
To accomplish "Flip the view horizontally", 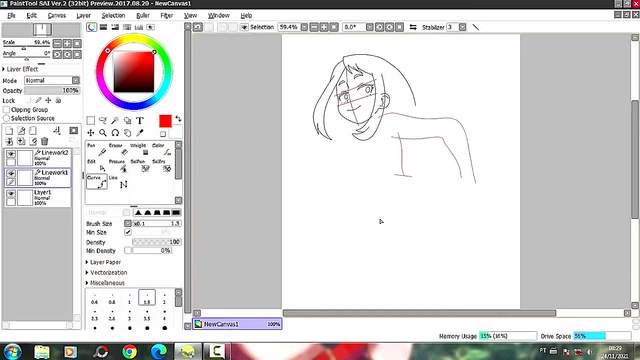I will [413, 27].
